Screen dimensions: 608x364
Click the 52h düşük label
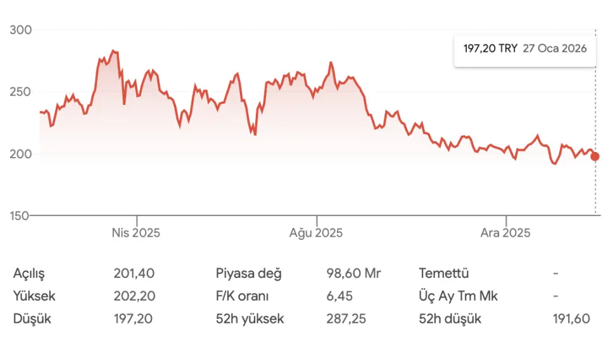(x=450, y=318)
